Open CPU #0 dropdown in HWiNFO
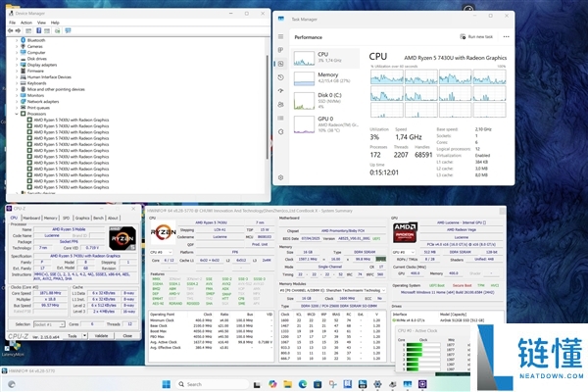The width and height of the screenshot is (588, 392). (x=161, y=252)
